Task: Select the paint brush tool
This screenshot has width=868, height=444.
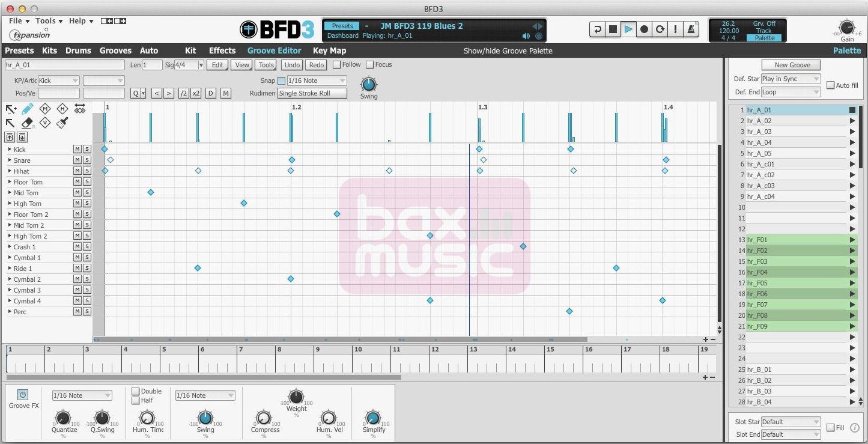Action: tap(62, 123)
